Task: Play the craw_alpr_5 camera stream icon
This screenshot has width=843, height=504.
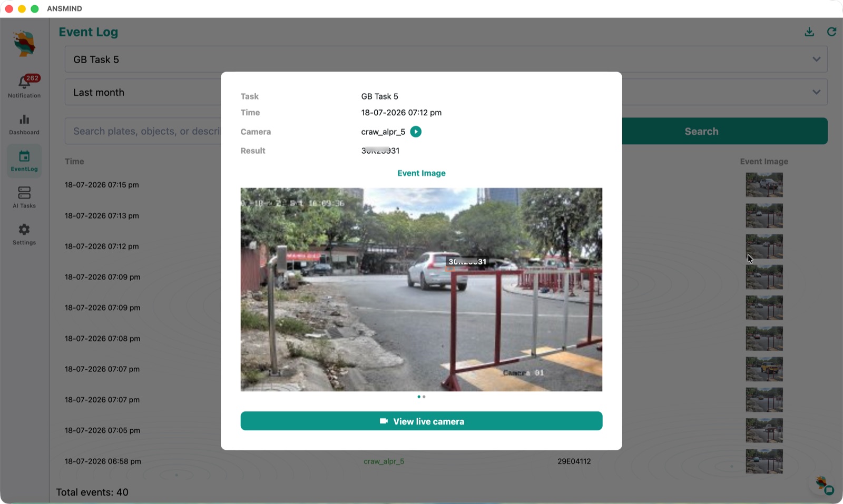Action: (x=416, y=132)
